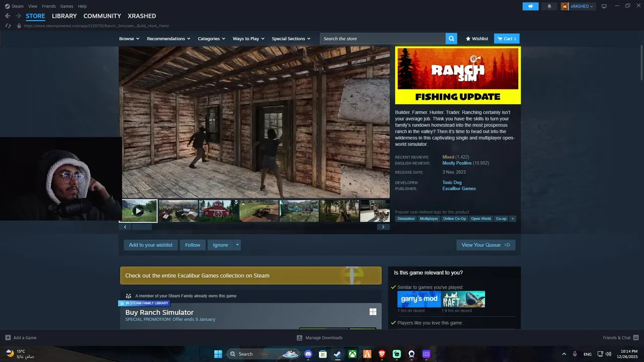644x362 pixels.
Task: Click the Steam taskbar icon
Action: click(338, 354)
